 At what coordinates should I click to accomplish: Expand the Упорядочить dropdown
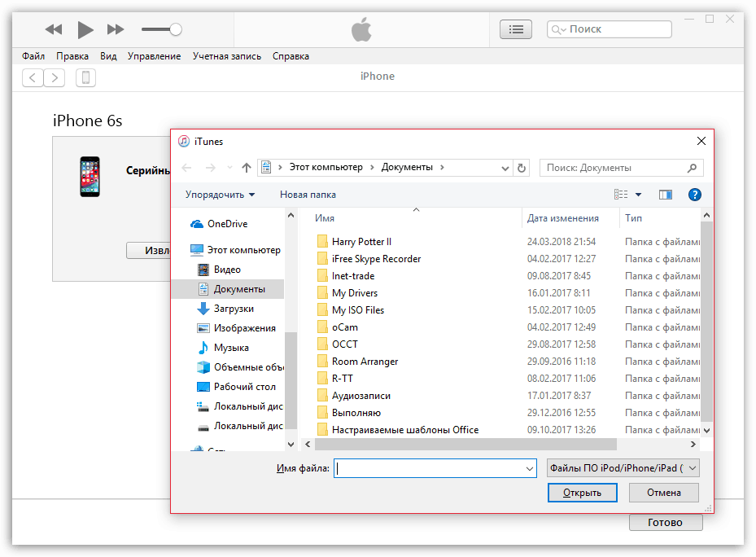[x=220, y=195]
